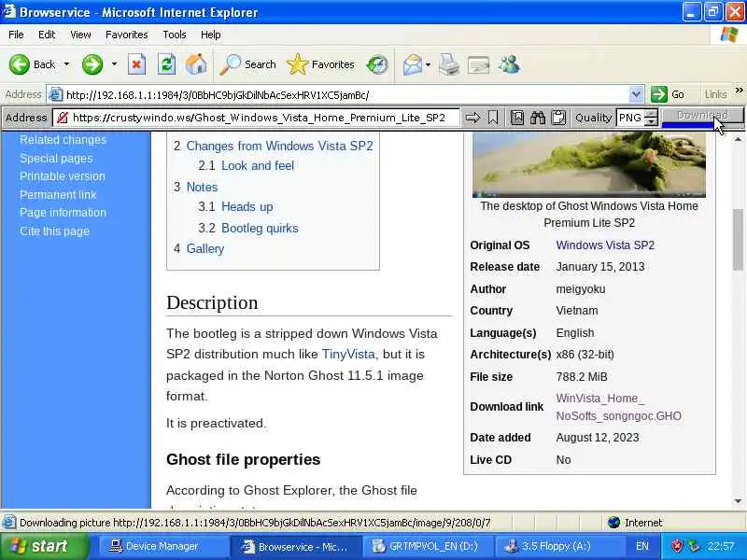Open the Search pane
This screenshot has width=747, height=560.
coord(247,64)
